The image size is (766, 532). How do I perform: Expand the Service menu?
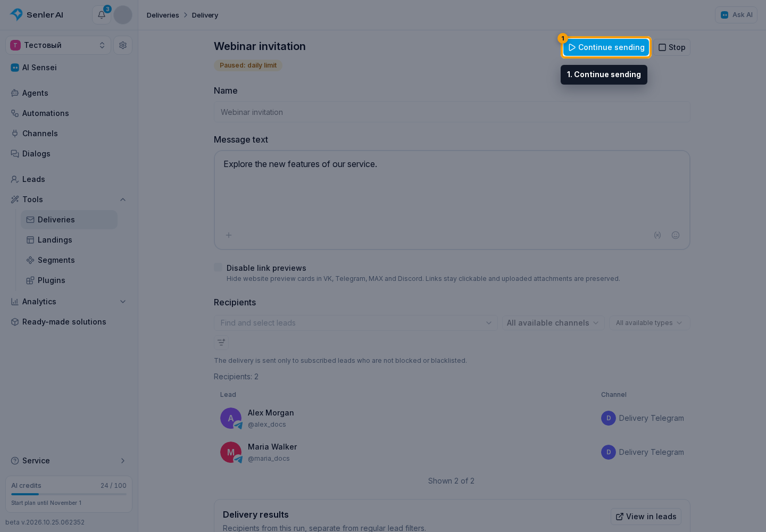coord(69,461)
